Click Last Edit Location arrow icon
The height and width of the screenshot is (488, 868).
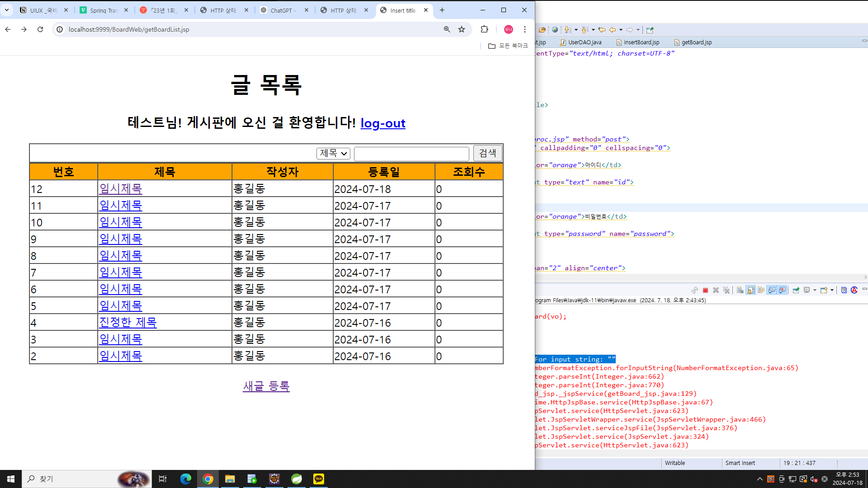(602, 30)
